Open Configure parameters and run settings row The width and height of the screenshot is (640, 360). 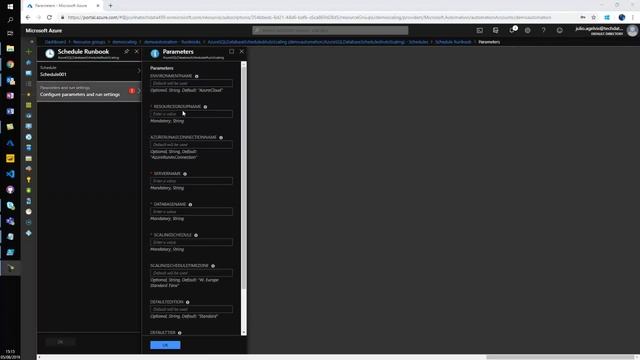click(89, 91)
